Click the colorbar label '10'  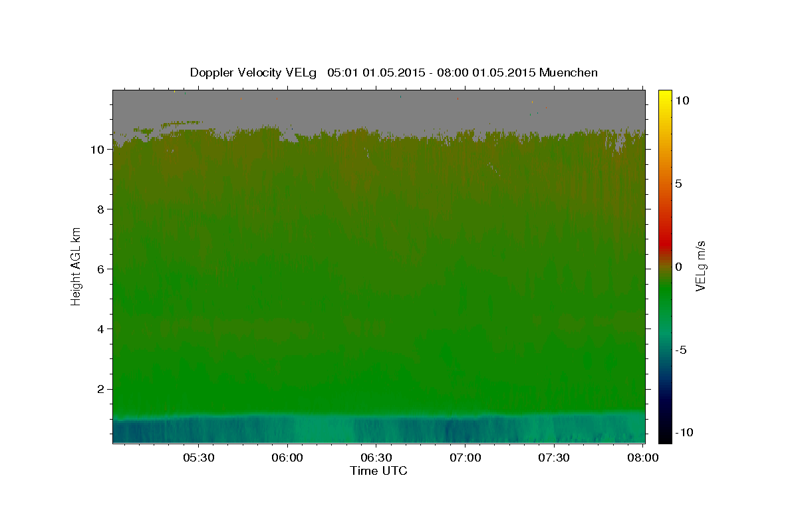coord(682,100)
